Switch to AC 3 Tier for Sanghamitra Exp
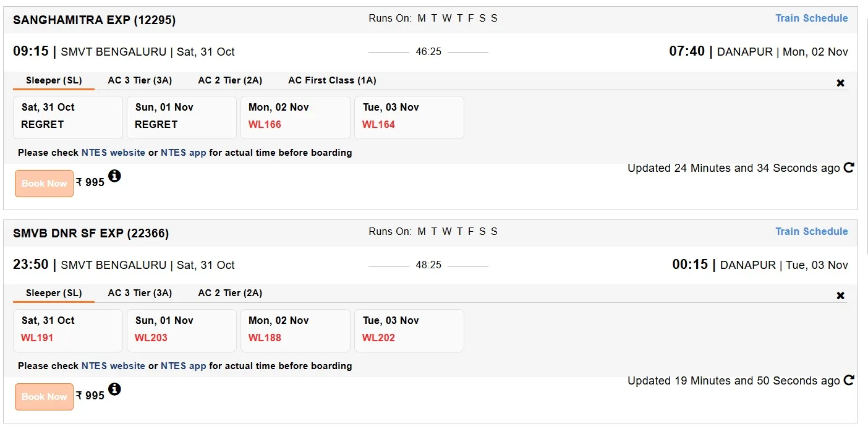 click(x=140, y=80)
